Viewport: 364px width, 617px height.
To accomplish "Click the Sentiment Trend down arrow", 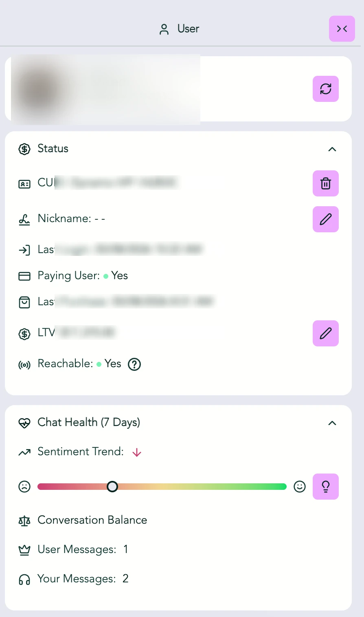I will click(137, 452).
